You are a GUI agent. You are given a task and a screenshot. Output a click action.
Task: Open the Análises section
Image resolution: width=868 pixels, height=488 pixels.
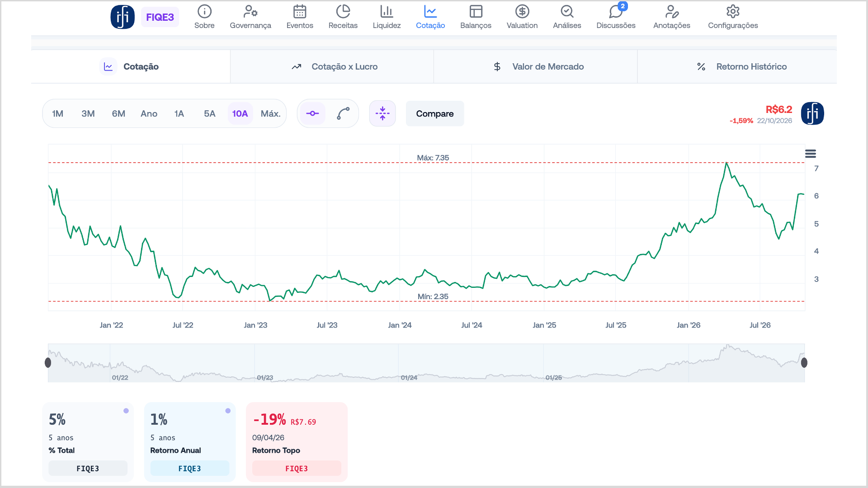(x=567, y=17)
